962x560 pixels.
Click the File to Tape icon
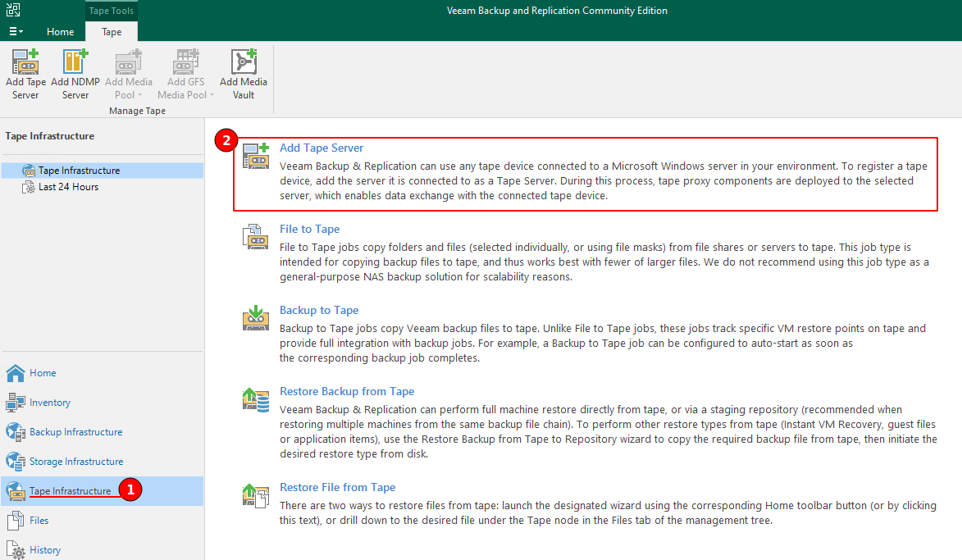tap(256, 236)
